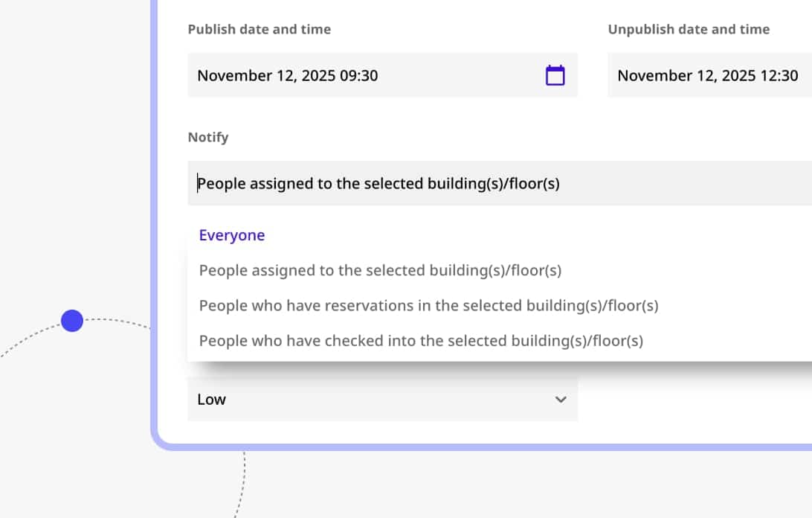Viewport: 812px width, 518px height.
Task: Click the "Publish date and time" label
Action: click(260, 30)
